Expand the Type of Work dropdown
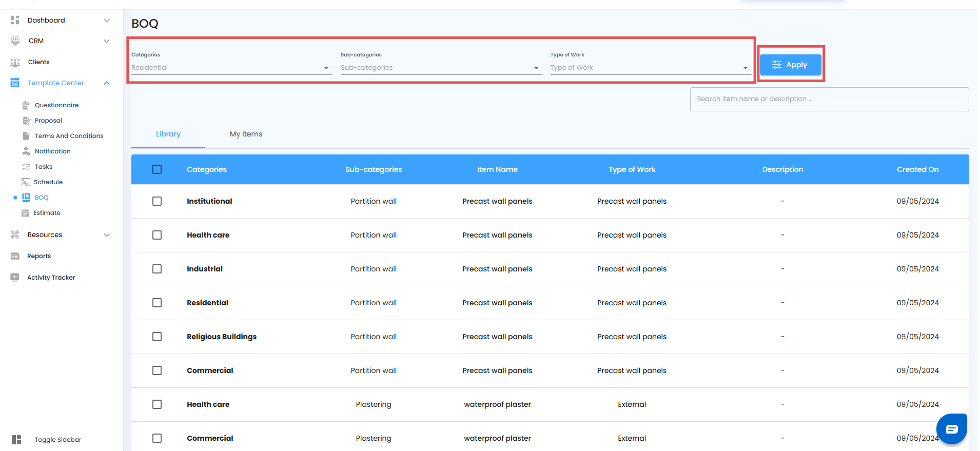 point(649,68)
